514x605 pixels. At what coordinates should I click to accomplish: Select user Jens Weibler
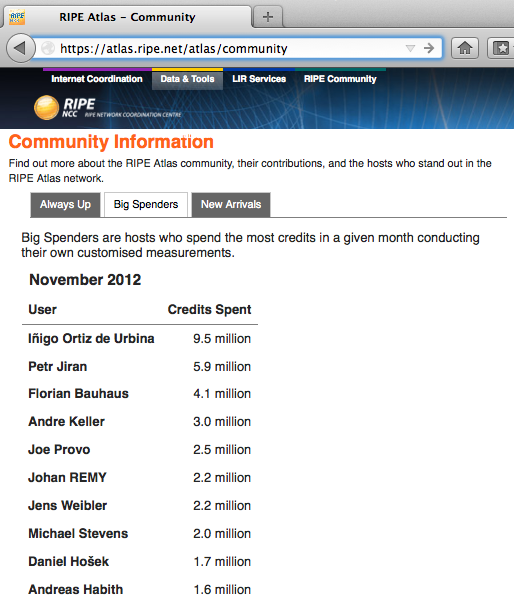click(68, 505)
